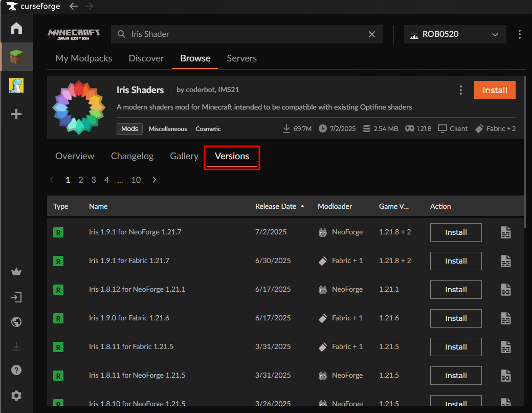Viewport: 532px width, 413px height.
Task: Open the Changelog tab
Action: coord(132,156)
